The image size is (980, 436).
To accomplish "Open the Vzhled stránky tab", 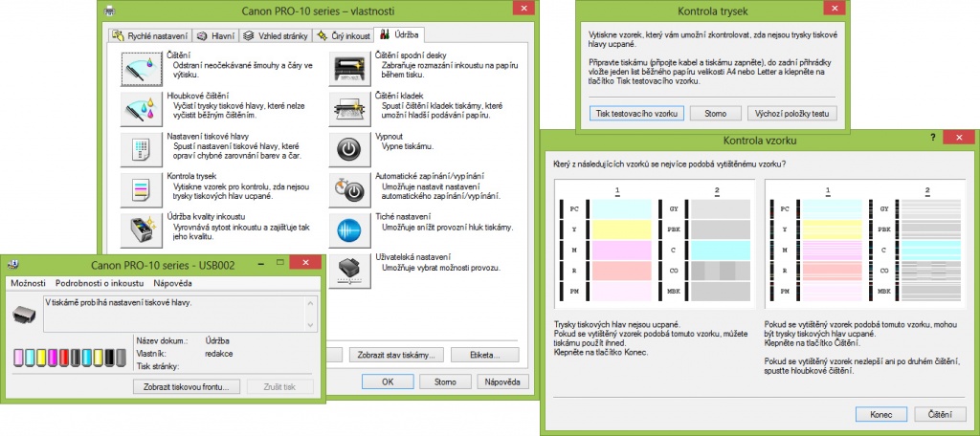I will click(x=276, y=36).
